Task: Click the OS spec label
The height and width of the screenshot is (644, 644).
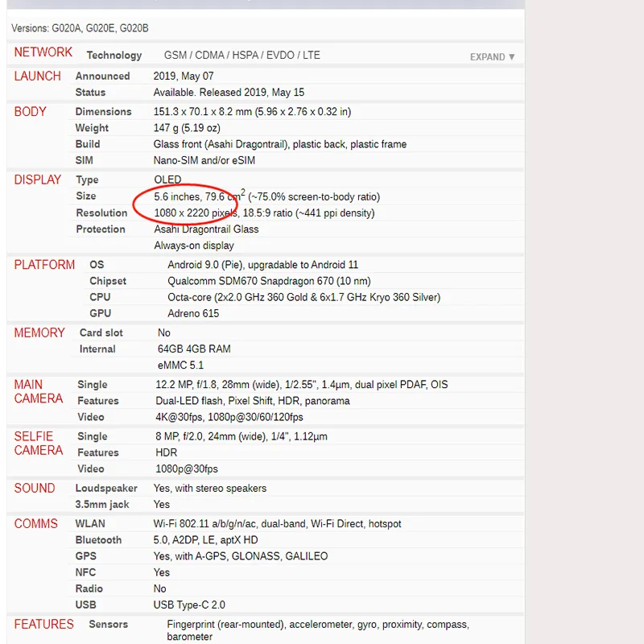Action: click(x=97, y=265)
